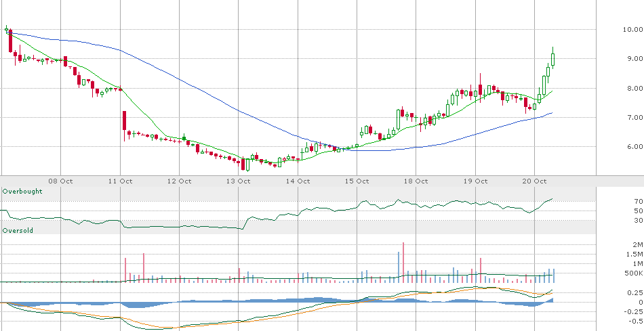This screenshot has height=331, width=644.
Task: Click the Overbought label in RSI panel
Action: (22, 191)
